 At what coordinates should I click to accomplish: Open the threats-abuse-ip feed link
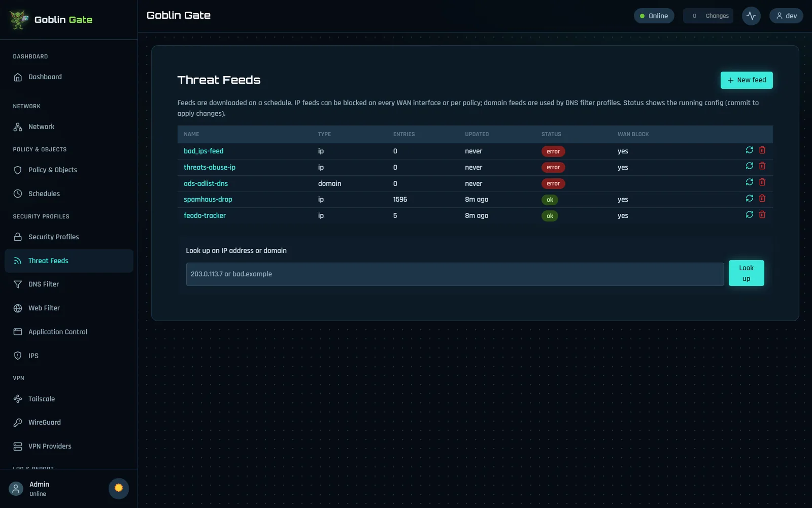210,167
